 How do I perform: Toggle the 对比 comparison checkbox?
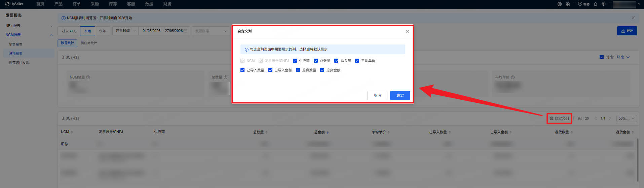point(602,57)
